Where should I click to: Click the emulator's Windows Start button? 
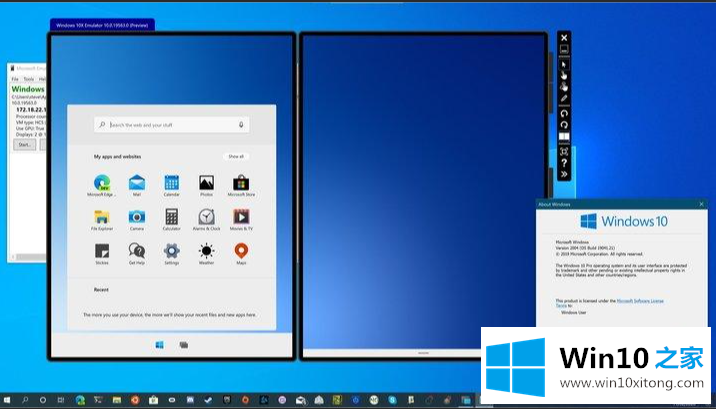(x=159, y=345)
